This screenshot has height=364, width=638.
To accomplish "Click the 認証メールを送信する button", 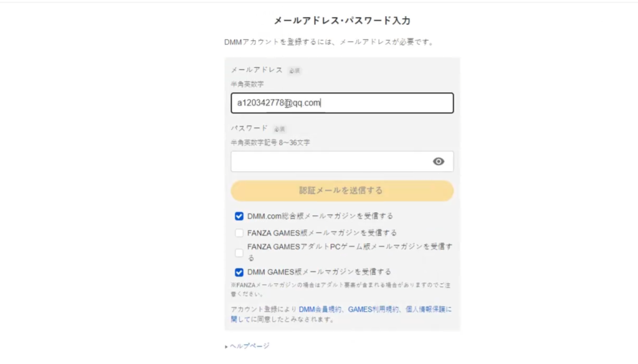I will click(x=342, y=190).
